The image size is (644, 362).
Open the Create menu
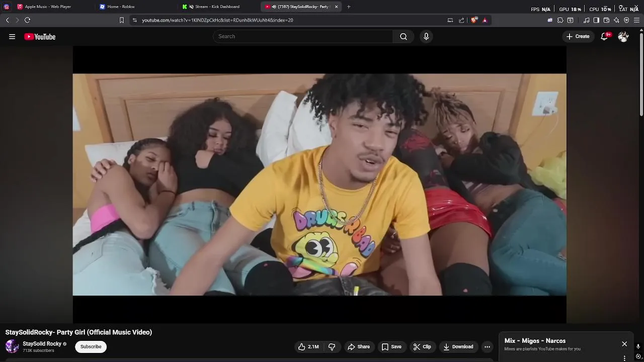pos(578,36)
